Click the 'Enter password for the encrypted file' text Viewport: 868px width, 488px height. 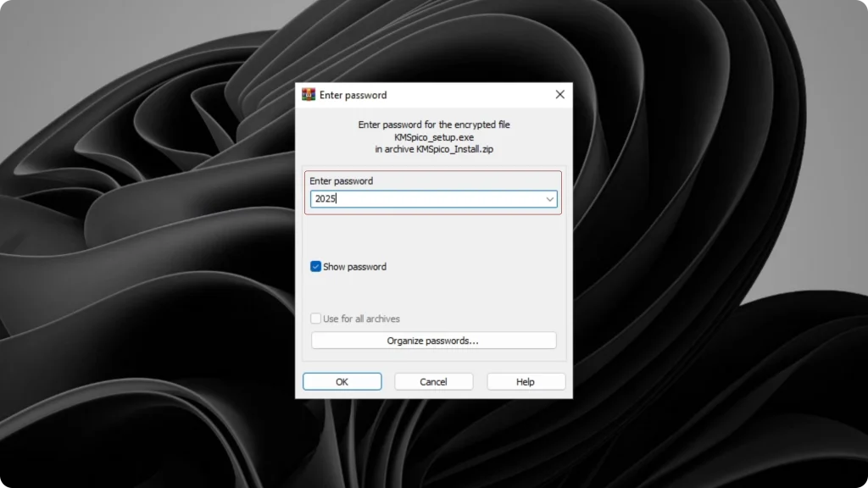(434, 125)
